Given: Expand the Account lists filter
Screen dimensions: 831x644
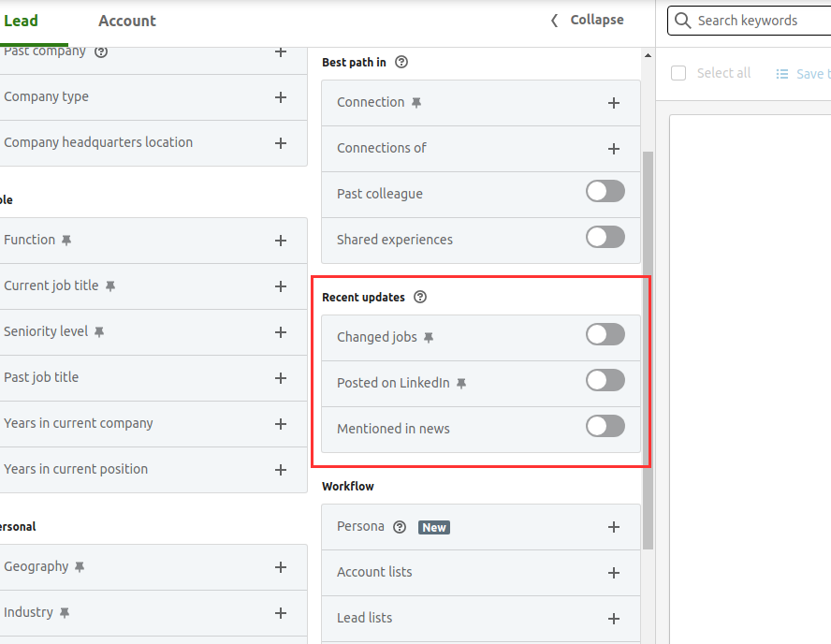Looking at the screenshot, I should (x=613, y=573).
